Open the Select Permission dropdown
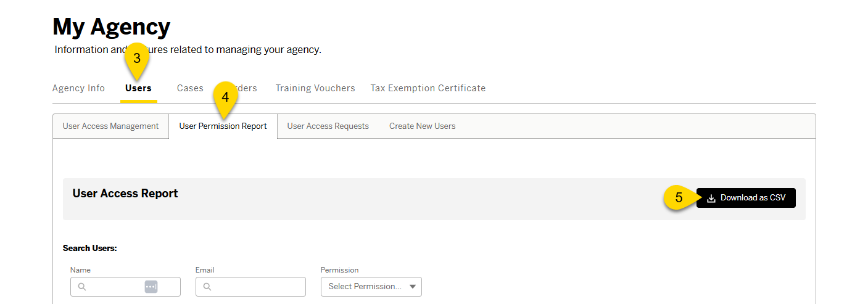868x304 pixels. click(x=371, y=287)
